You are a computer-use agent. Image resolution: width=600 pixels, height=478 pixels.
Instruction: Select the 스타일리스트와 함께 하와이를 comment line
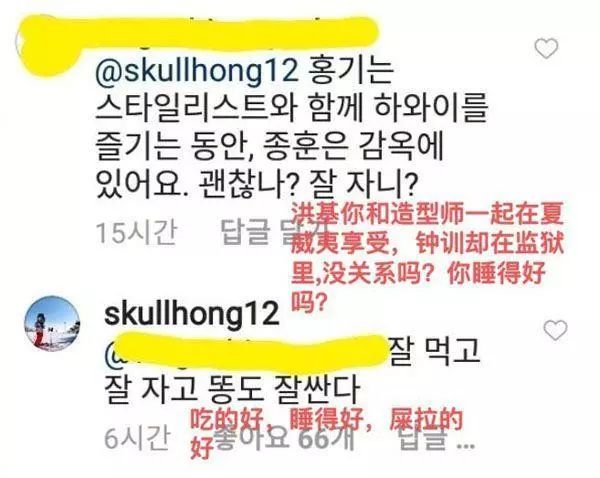coord(292,108)
